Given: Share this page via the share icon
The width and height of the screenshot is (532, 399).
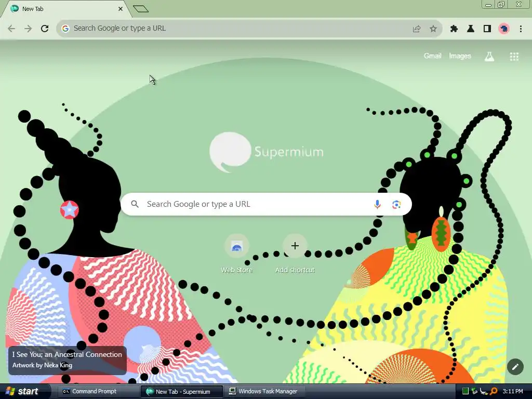Looking at the screenshot, I should click(416, 29).
